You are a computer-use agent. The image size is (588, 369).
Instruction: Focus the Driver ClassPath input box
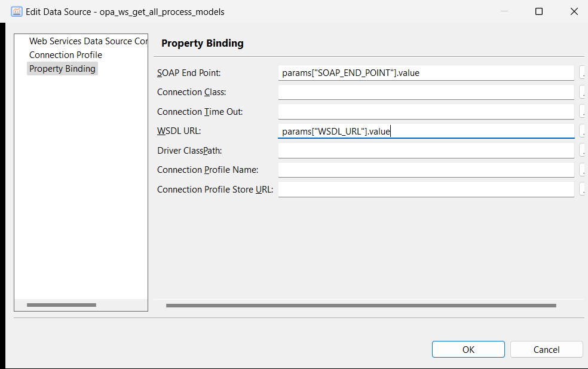click(x=426, y=151)
